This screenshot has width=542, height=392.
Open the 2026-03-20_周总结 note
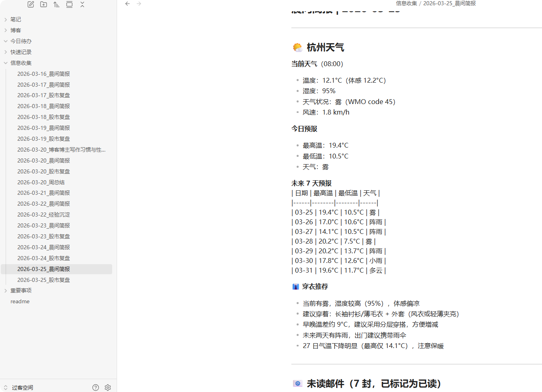pyautogui.click(x=41, y=182)
